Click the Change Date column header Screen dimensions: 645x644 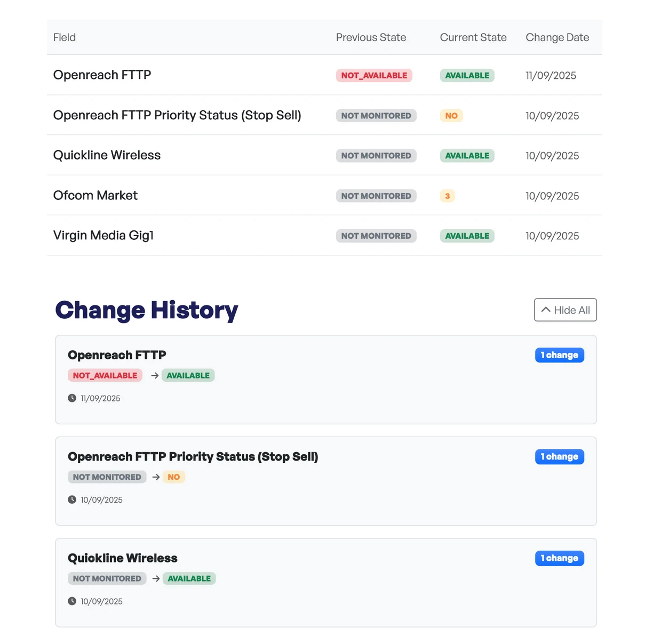[x=557, y=37]
